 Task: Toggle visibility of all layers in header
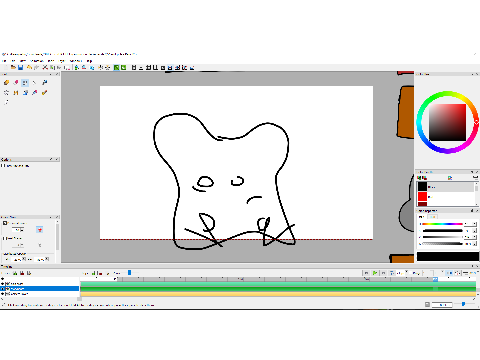[3, 279]
